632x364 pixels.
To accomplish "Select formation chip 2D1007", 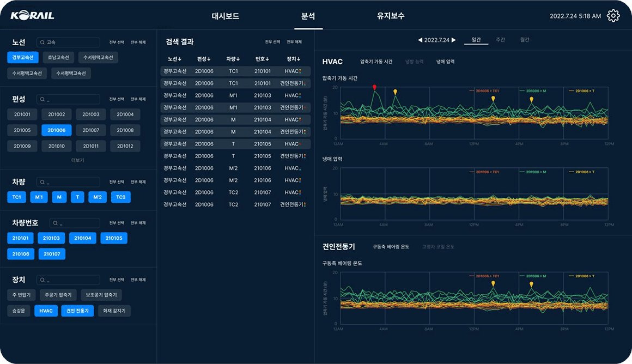I will (90, 130).
